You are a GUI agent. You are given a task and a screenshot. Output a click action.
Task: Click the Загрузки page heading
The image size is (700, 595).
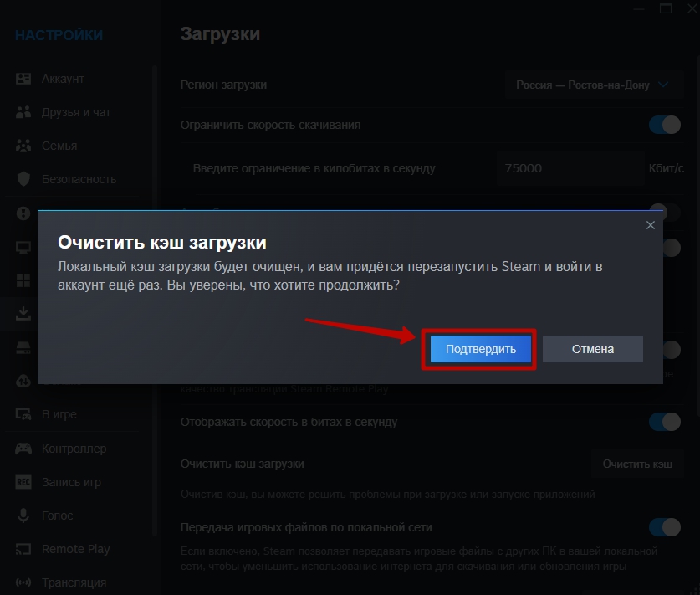220,34
